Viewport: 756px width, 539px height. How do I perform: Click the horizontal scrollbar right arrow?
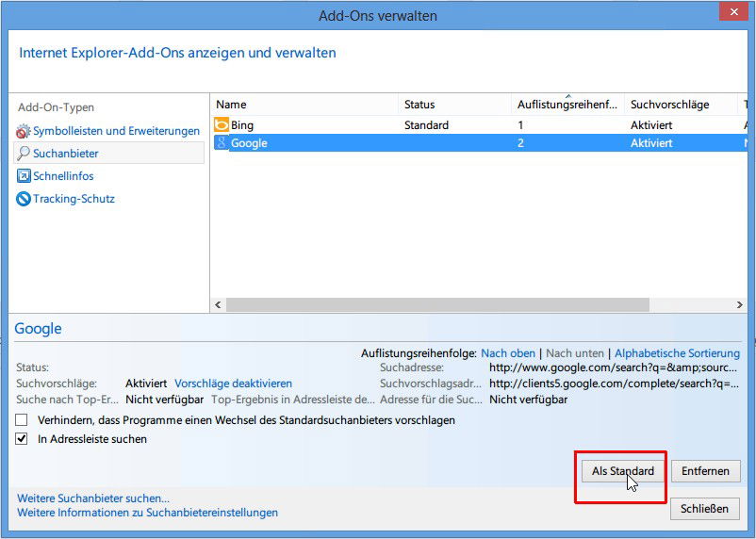pyautogui.click(x=740, y=304)
